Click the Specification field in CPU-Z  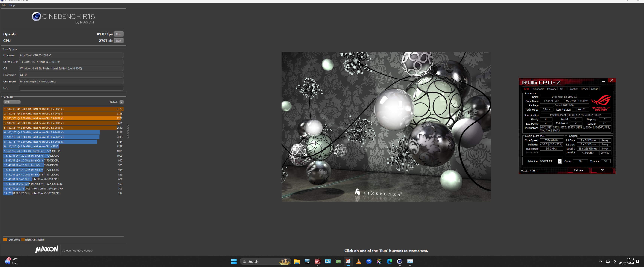575,115
